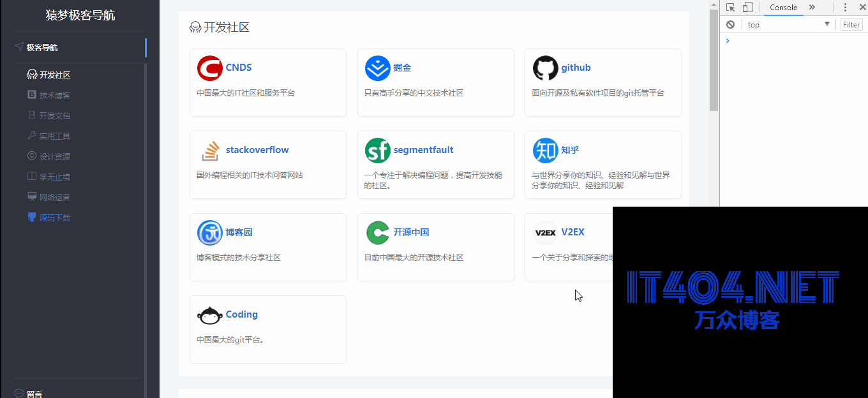Open 网络运营 in the sidebar menu
This screenshot has width=868, height=398.
coord(55,197)
